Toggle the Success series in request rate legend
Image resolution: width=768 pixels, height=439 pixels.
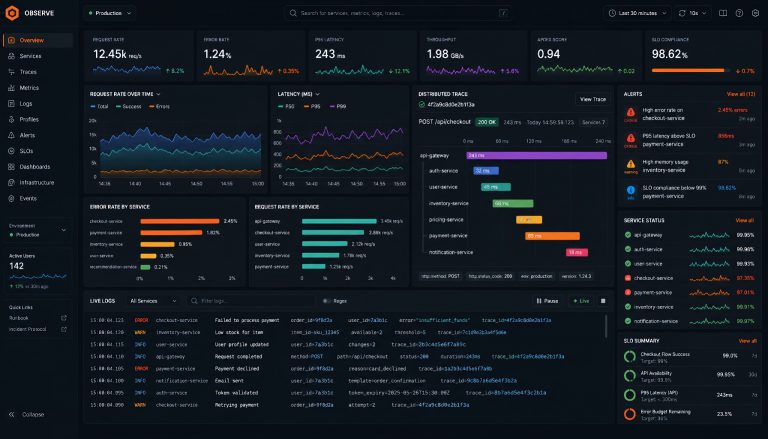129,106
